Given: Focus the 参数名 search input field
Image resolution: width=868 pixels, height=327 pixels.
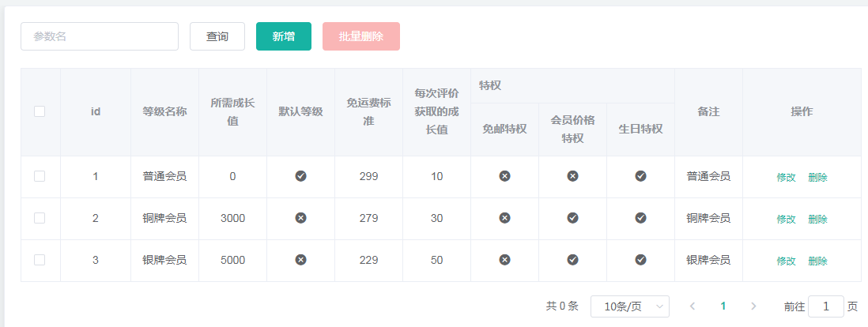Looking at the screenshot, I should pos(100,36).
